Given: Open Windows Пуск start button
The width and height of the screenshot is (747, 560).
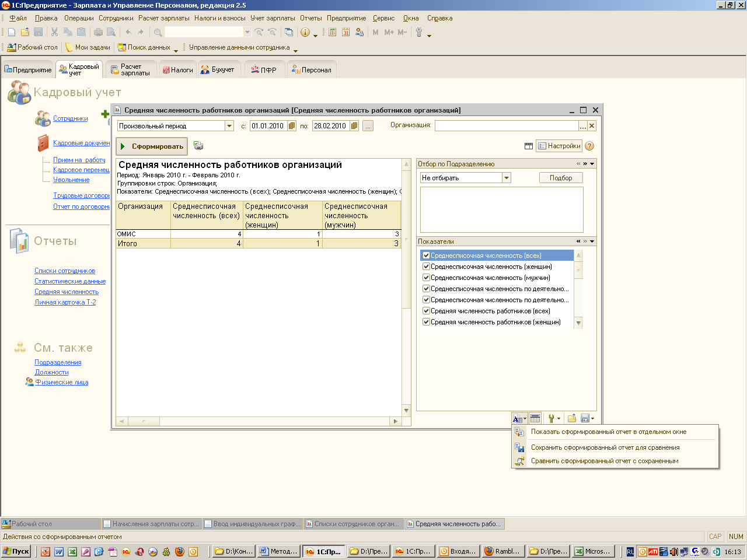Looking at the screenshot, I should pos(16,551).
